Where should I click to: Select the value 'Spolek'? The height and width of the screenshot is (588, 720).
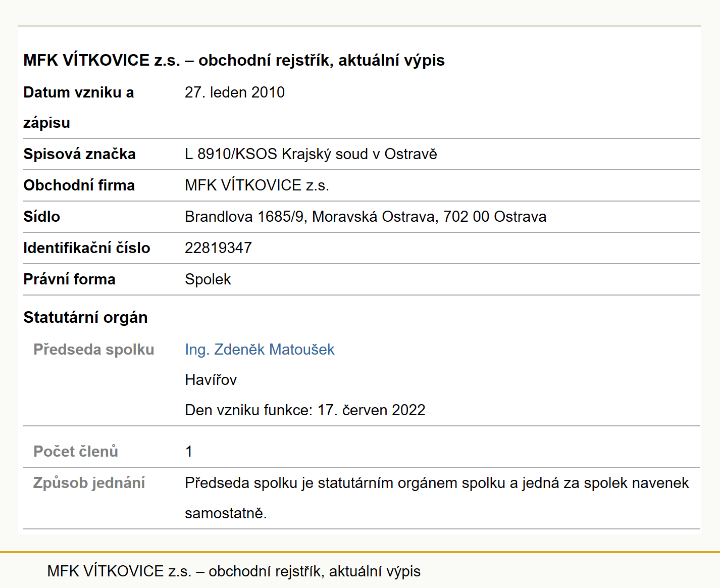[x=208, y=279]
